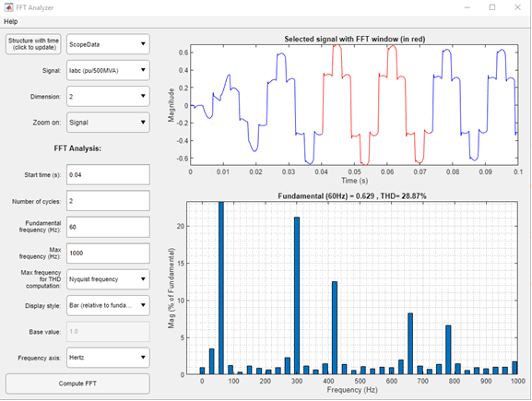Image resolution: width=532 pixels, height=401 pixels.
Task: Minimize the FFT Analyzer window
Action: click(x=467, y=7)
